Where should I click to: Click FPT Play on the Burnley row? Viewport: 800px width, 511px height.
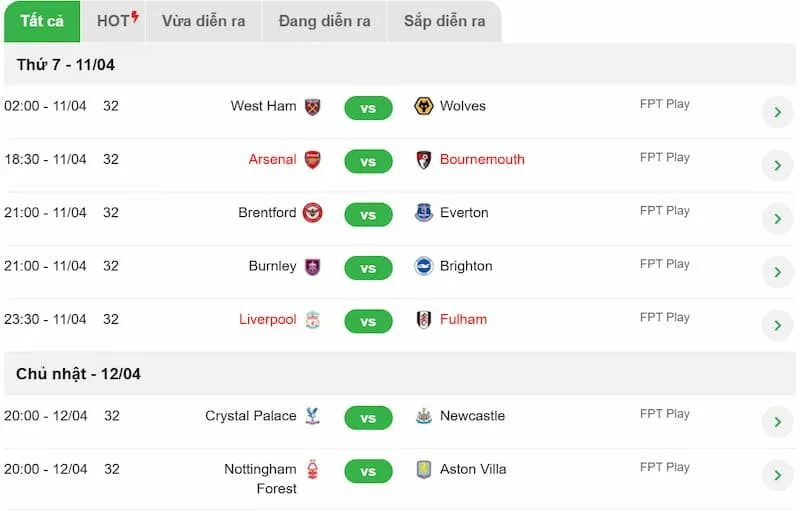(665, 264)
